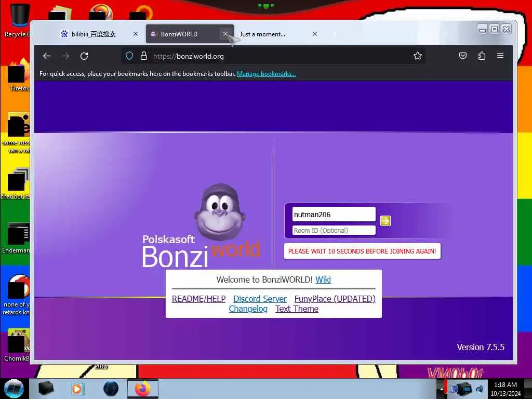Save page to Pocket
Image resolution: width=532 pixels, height=399 pixels.
pyautogui.click(x=463, y=56)
